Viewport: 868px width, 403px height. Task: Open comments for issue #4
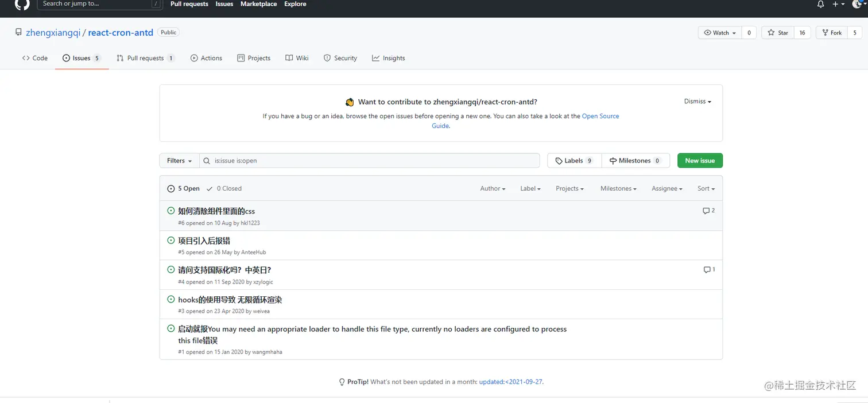pyautogui.click(x=709, y=270)
